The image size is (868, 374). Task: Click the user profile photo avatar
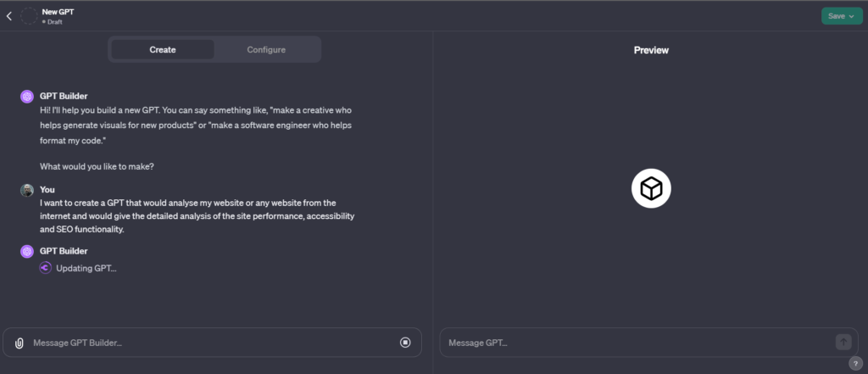pyautogui.click(x=27, y=190)
